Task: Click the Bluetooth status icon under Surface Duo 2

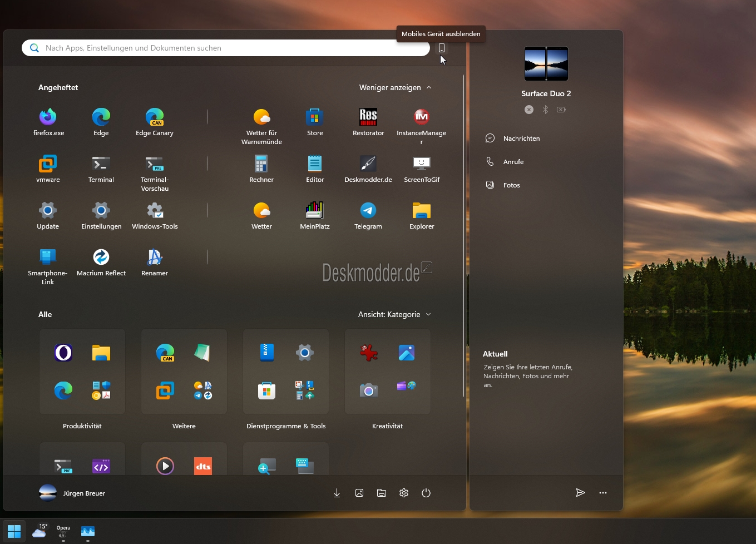Action: tap(546, 110)
